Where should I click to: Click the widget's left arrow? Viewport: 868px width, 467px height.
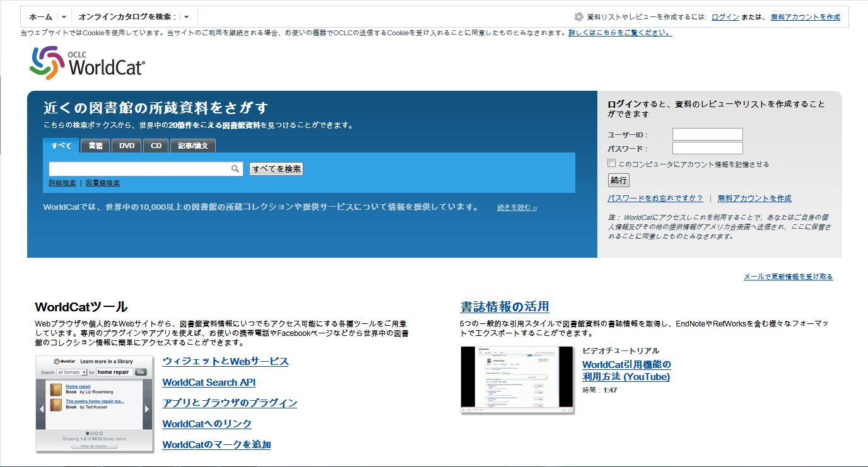[x=41, y=408]
